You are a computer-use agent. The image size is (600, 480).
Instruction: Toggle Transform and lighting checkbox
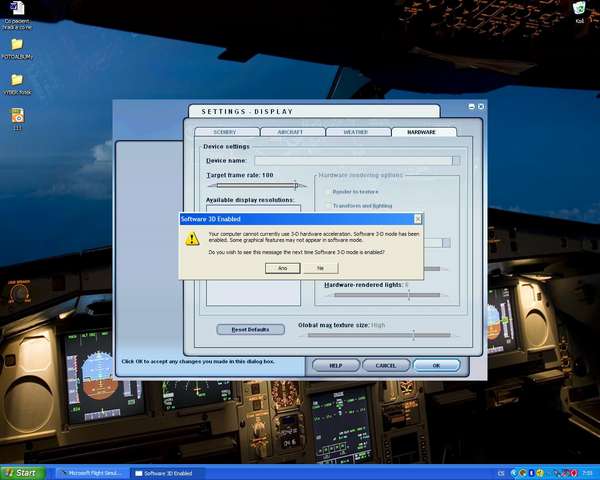(328, 206)
